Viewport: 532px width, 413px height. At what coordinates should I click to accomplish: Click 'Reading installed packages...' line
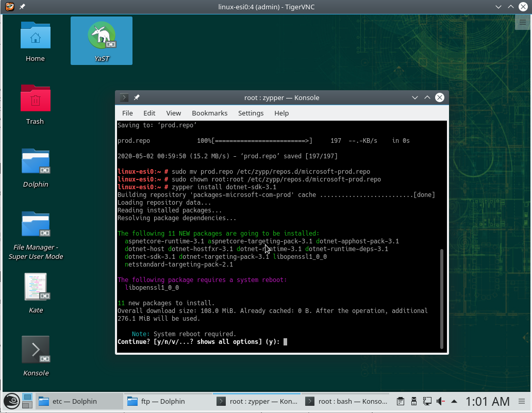tap(170, 210)
